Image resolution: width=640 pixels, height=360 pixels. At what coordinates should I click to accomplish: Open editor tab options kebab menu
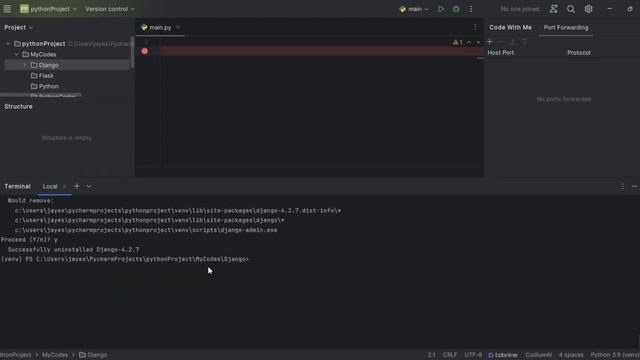coord(475,27)
